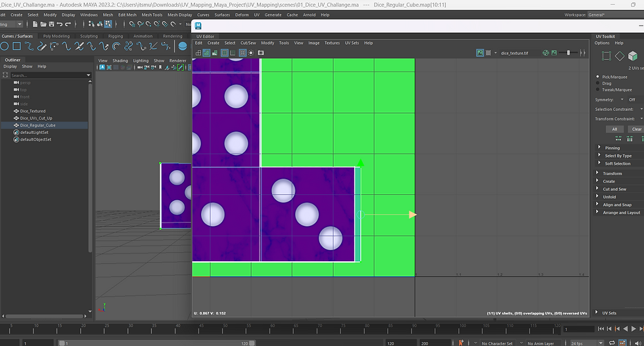
Task: Toggle UV Editor grid display icon
Action: (242, 53)
